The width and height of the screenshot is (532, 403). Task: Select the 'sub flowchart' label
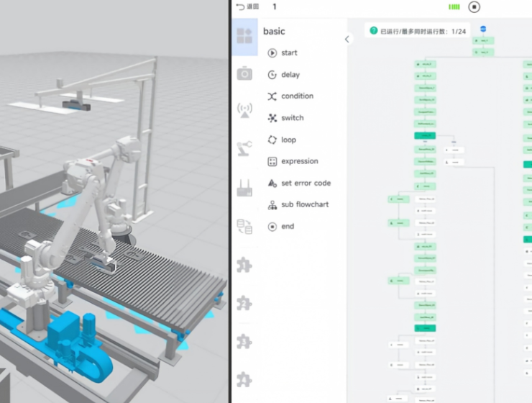pyautogui.click(x=305, y=204)
